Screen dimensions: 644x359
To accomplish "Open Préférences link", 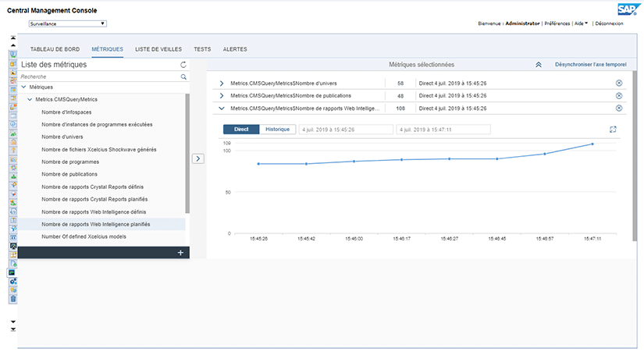I will [x=557, y=23].
